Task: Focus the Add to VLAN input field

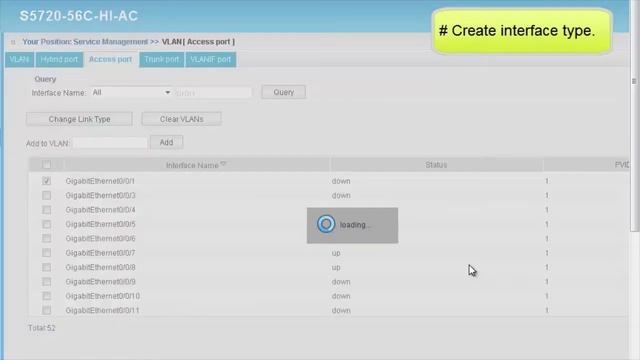Action: pyautogui.click(x=110, y=143)
